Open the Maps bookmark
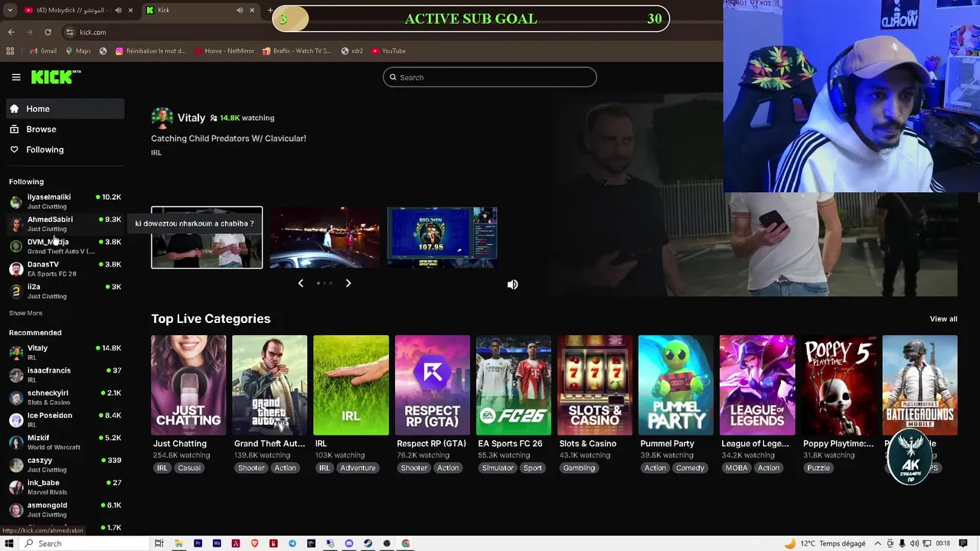 [77, 51]
